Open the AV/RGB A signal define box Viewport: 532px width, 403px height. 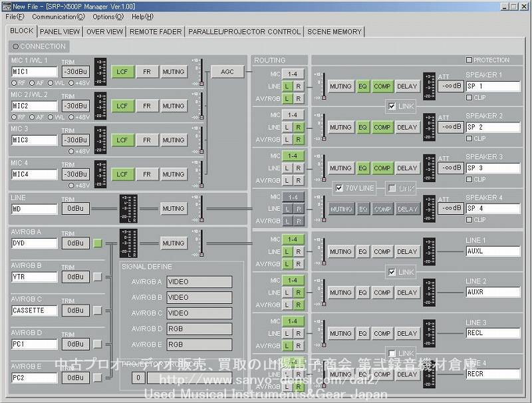199,282
